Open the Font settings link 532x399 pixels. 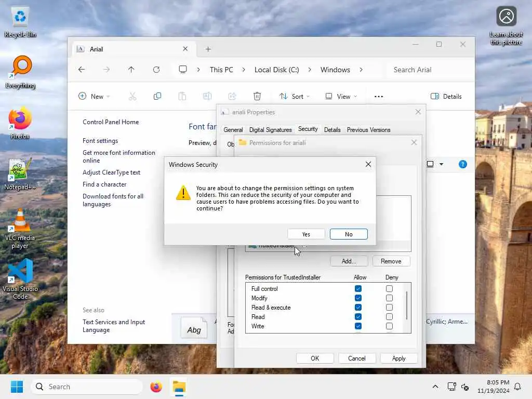pyautogui.click(x=100, y=141)
